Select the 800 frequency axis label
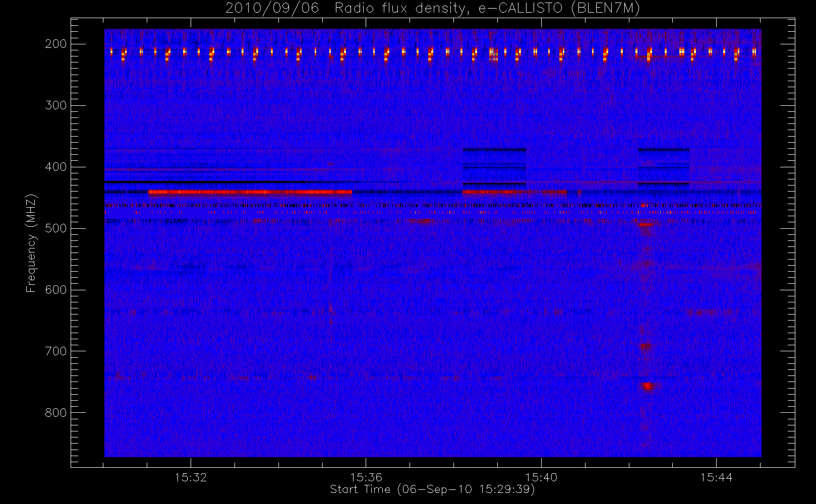816x504 pixels. (x=55, y=413)
